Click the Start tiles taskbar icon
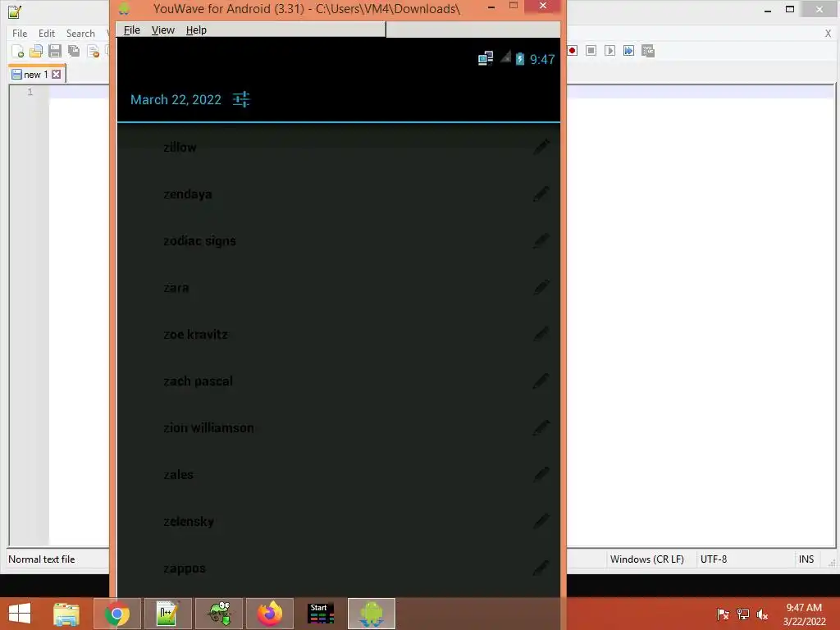 [x=321, y=614]
